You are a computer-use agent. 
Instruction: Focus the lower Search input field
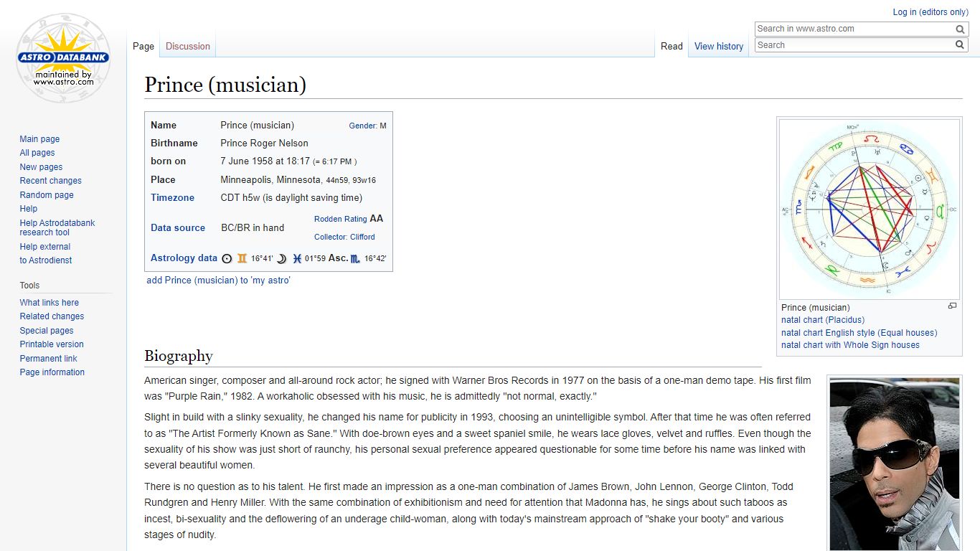(x=854, y=45)
